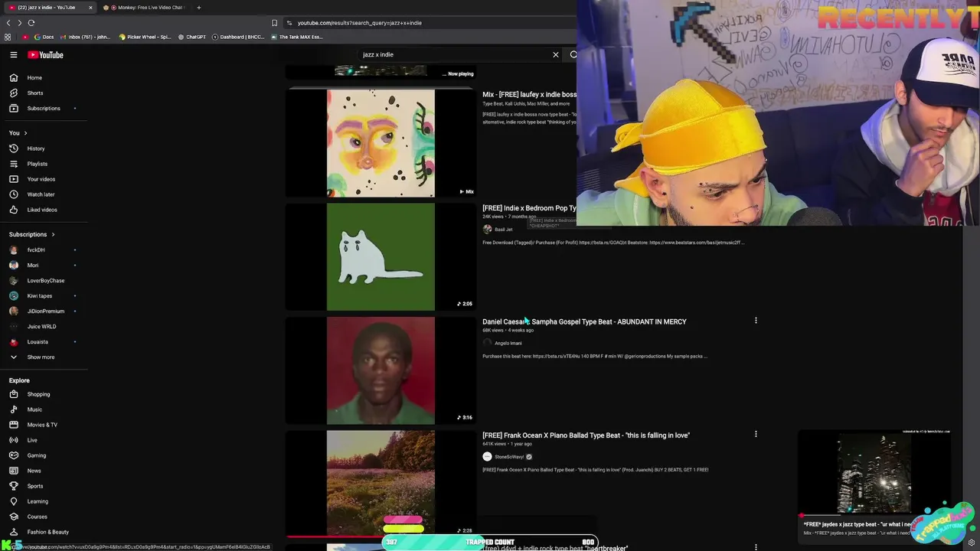
Task: Open LoverBoyChase subscription channel
Action: click(x=45, y=281)
